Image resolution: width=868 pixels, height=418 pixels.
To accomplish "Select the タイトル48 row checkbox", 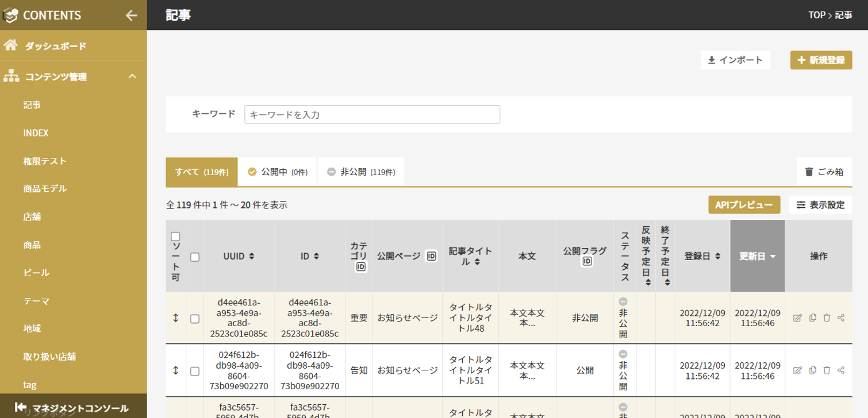I will (195, 318).
